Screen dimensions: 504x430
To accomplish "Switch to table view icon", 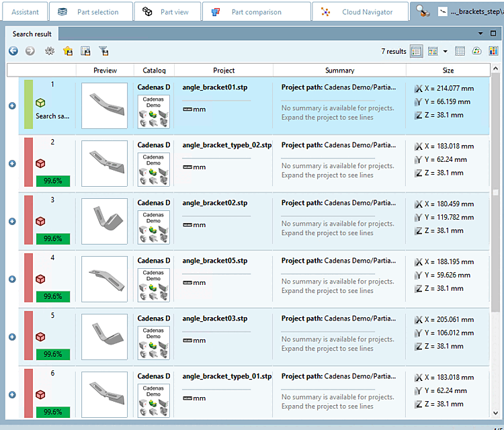I will 460,51.
